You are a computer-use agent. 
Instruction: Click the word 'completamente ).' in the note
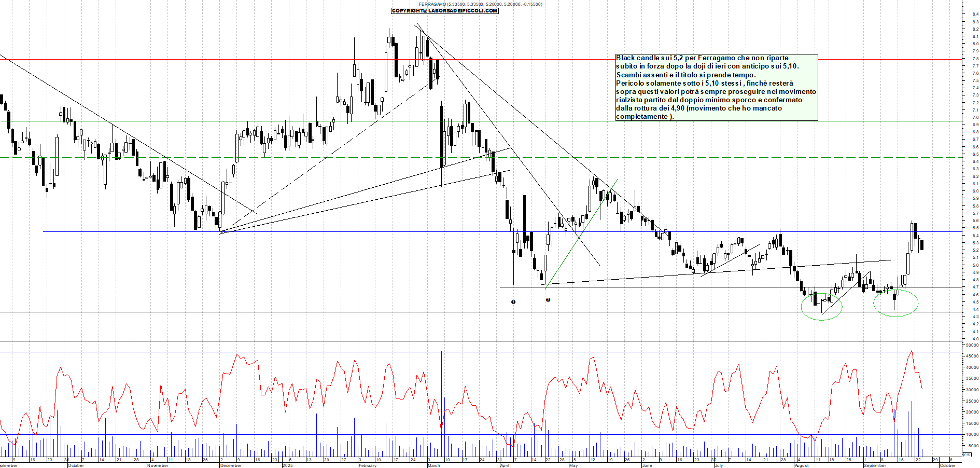(x=645, y=116)
